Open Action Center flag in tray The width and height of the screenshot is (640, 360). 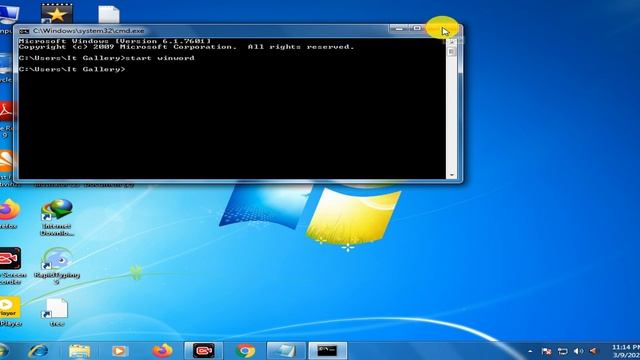point(547,351)
